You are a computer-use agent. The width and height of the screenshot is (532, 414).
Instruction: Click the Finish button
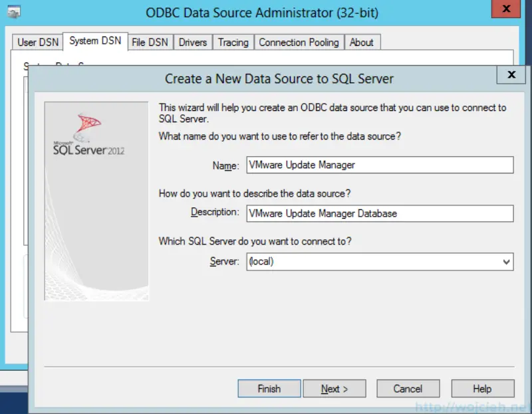269,389
